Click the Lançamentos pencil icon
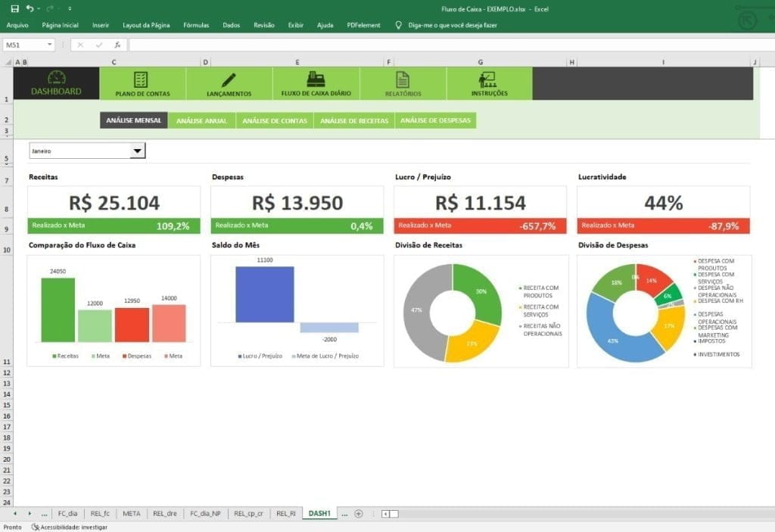This screenshot has height=532, width=775. (x=229, y=79)
